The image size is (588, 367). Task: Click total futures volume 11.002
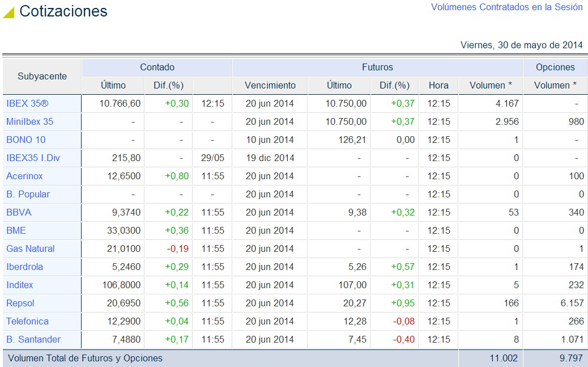coord(504,358)
